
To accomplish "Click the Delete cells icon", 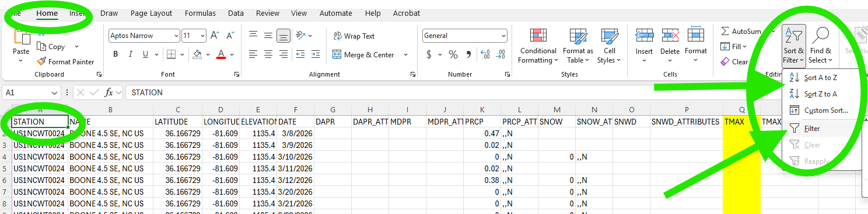I will click(670, 36).
